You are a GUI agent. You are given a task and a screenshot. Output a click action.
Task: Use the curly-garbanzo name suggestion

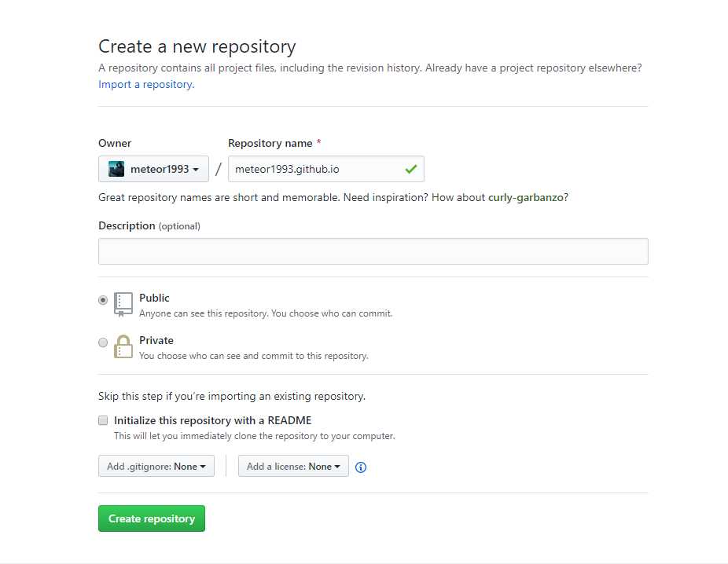point(525,197)
